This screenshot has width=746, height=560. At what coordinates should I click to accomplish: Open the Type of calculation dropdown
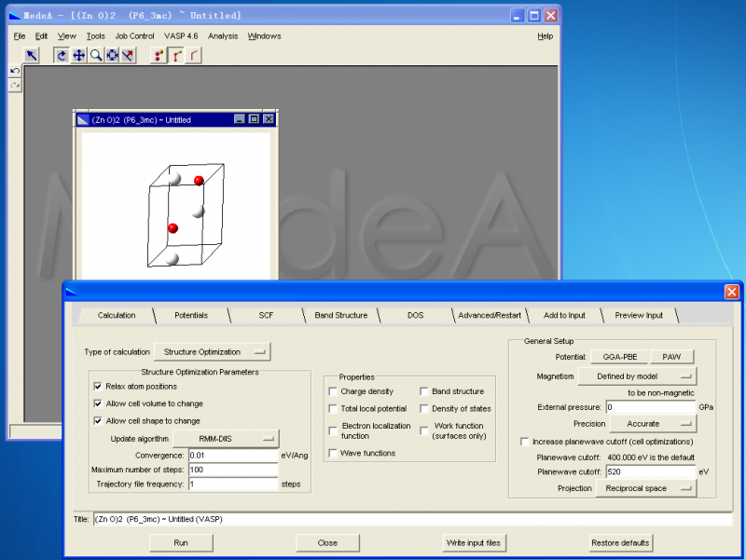coord(212,352)
